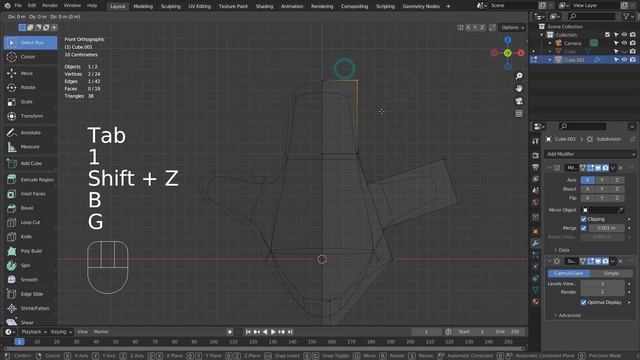Screen dimensions: 640x360
Task: Toggle the Optimal Display checkbox
Action: point(583,302)
